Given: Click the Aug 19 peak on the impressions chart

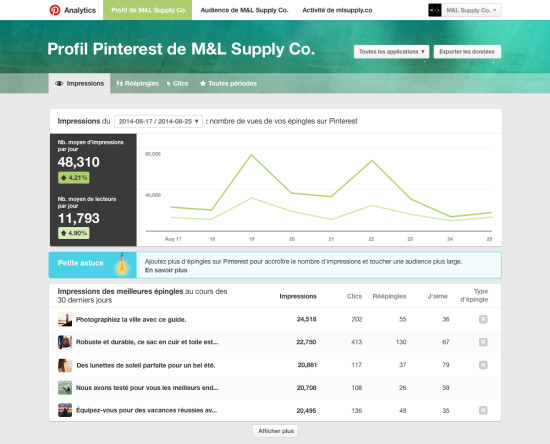Looking at the screenshot, I should [x=251, y=155].
